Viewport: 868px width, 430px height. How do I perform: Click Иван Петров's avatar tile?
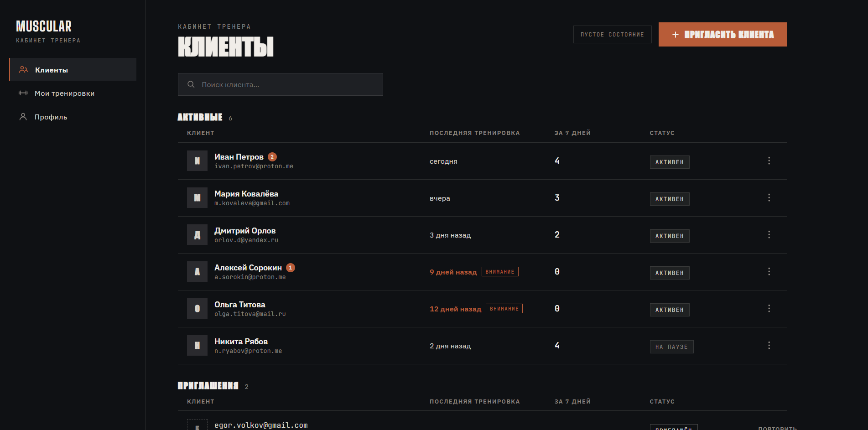tap(197, 161)
